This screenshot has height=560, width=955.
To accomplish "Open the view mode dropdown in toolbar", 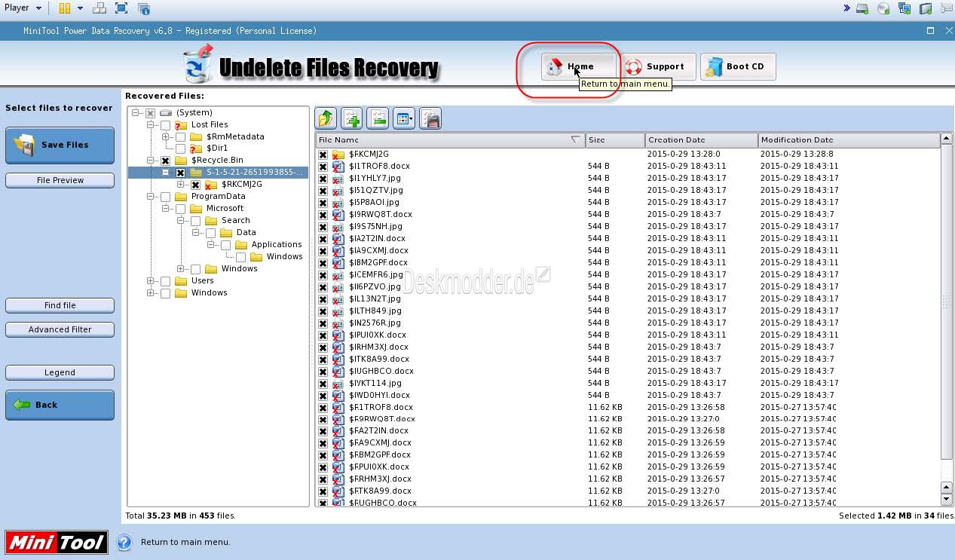I will [404, 118].
